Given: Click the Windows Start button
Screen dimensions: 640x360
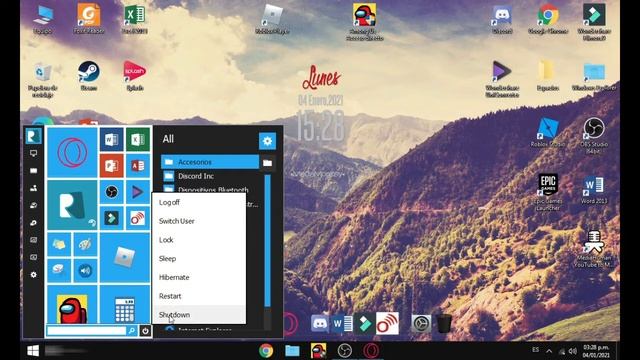Looking at the screenshot, I should coord(33,351).
